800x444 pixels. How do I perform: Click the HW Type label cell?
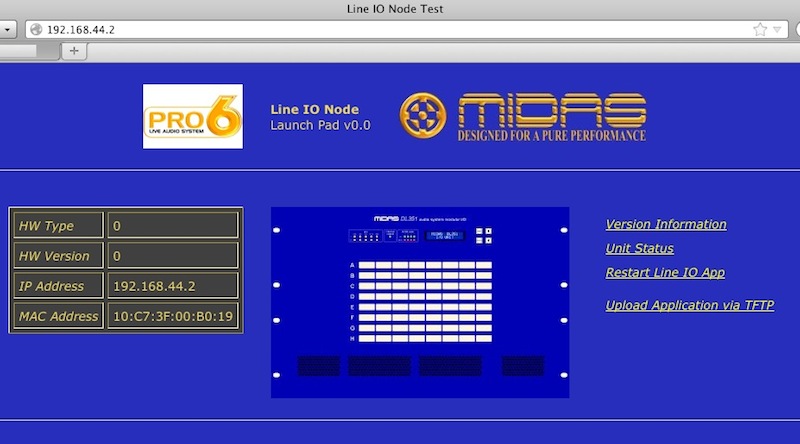[58, 226]
